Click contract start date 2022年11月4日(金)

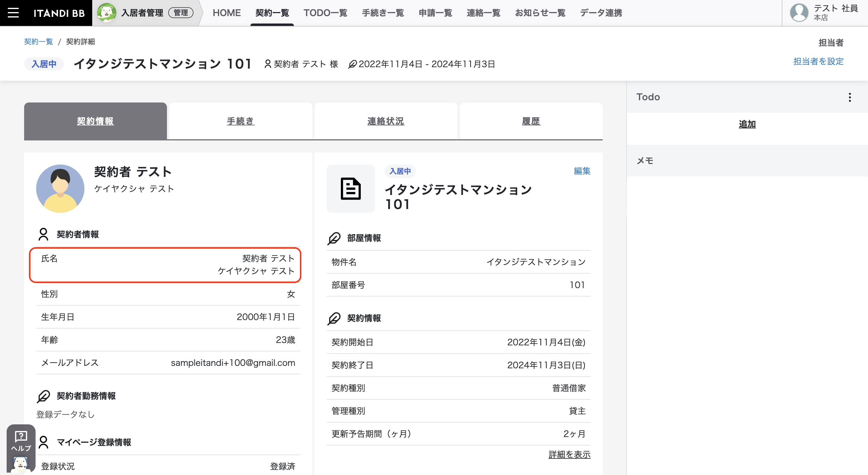(546, 342)
